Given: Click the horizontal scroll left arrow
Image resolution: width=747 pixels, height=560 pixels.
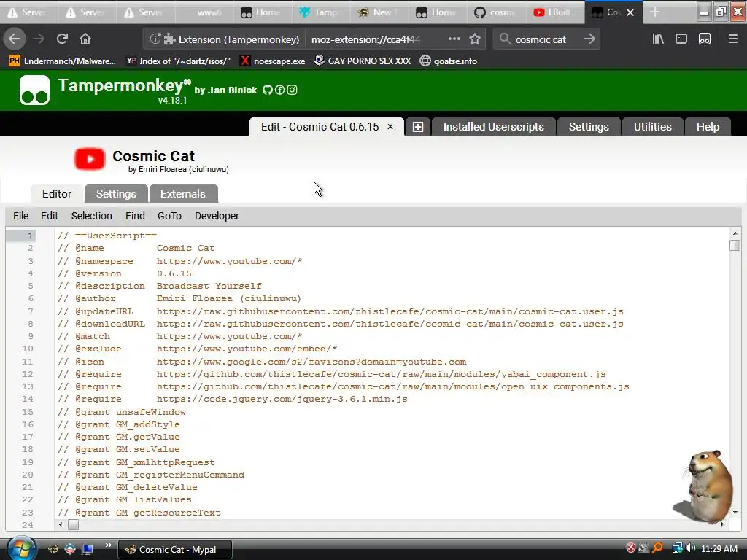Looking at the screenshot, I should 60,524.
